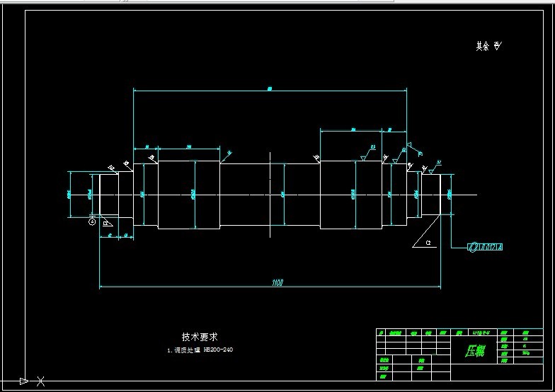Select the '技术要求' heading text
This screenshot has height=392, width=555.
pos(200,337)
